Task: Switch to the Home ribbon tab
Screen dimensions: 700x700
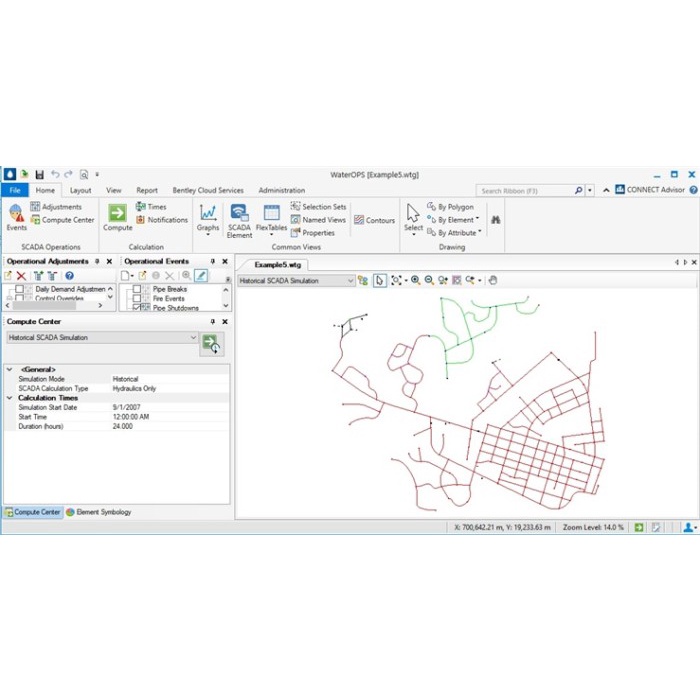Action: tap(45, 190)
